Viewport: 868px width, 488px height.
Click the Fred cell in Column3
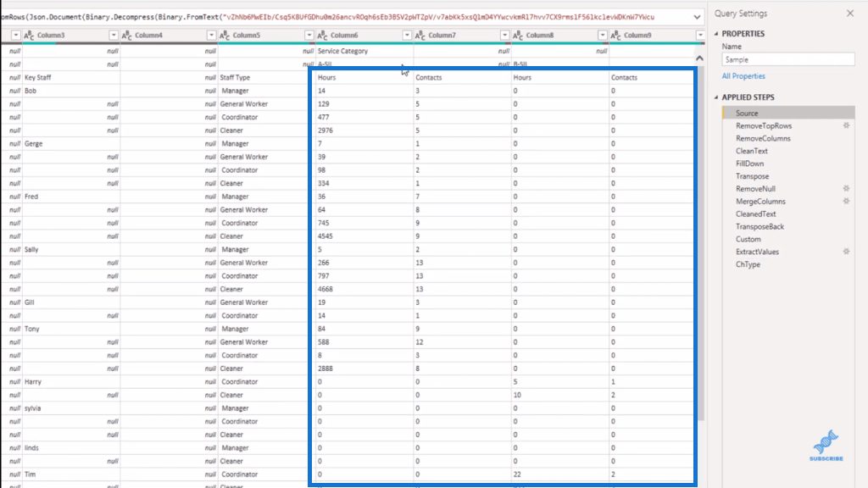pyautogui.click(x=71, y=197)
